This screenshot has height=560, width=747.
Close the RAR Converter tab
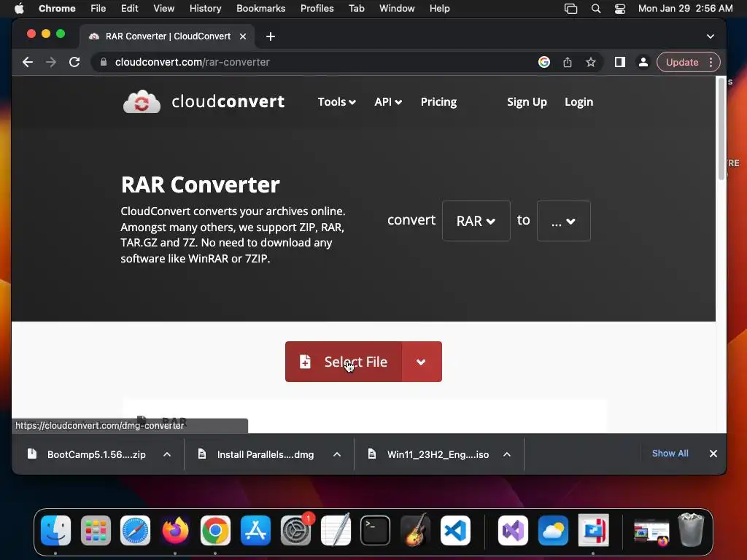tap(243, 36)
